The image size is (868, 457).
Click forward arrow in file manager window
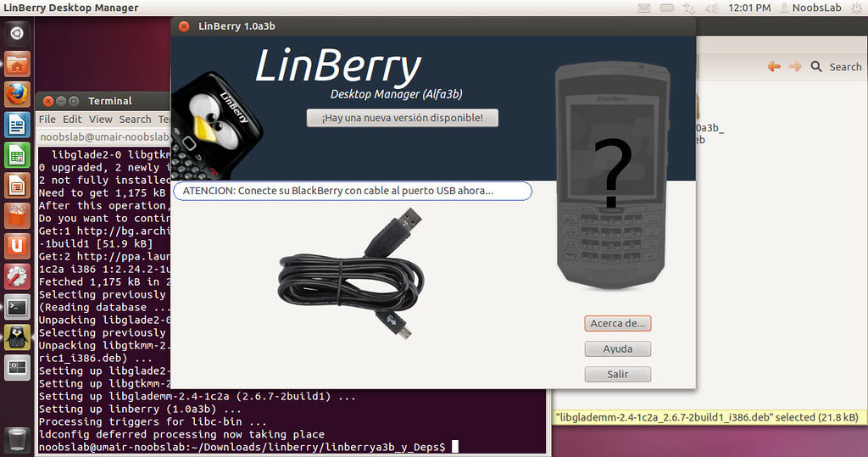coord(795,66)
